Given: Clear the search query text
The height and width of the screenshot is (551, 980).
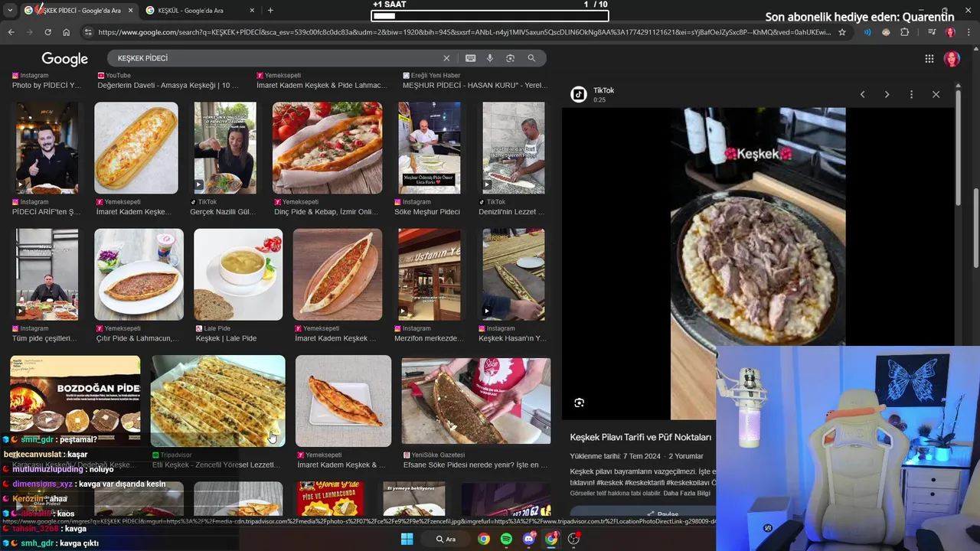Looking at the screenshot, I should [x=446, y=58].
